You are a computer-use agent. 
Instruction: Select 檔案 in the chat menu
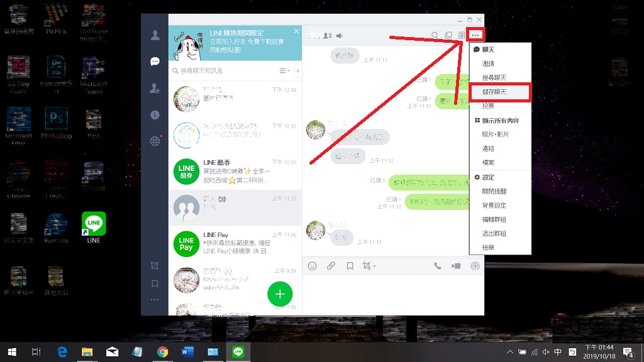tap(500, 163)
